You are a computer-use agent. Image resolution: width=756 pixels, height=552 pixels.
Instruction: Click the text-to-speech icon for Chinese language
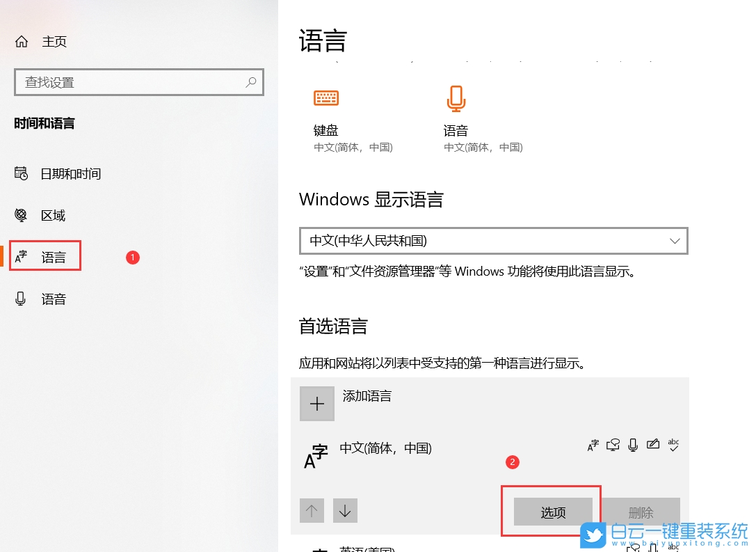pyautogui.click(x=613, y=445)
